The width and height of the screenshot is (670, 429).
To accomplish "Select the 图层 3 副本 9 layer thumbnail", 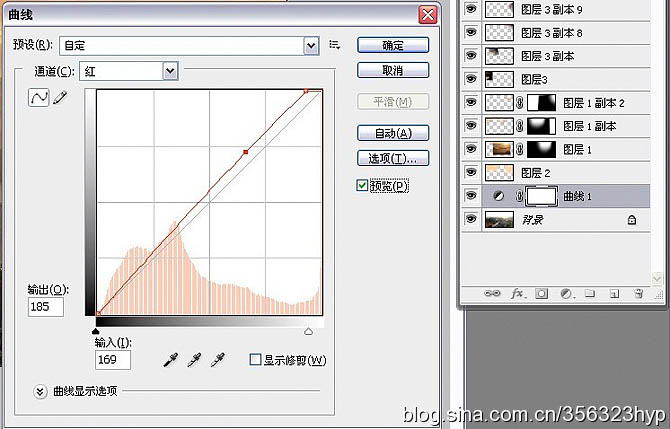I will coord(499,9).
